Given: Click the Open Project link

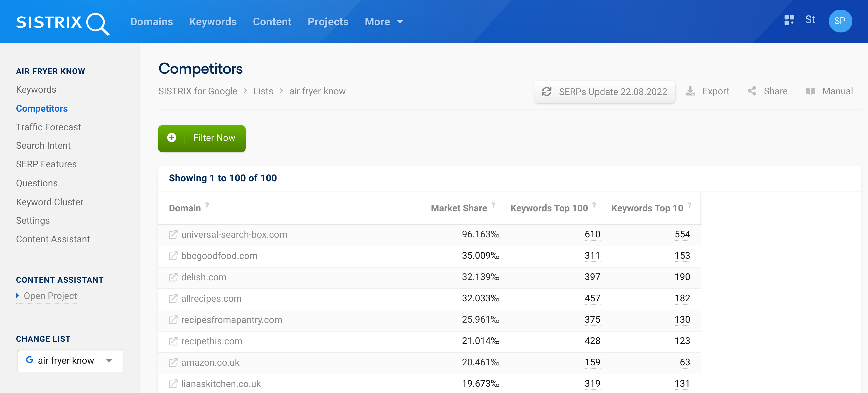Looking at the screenshot, I should [x=50, y=296].
